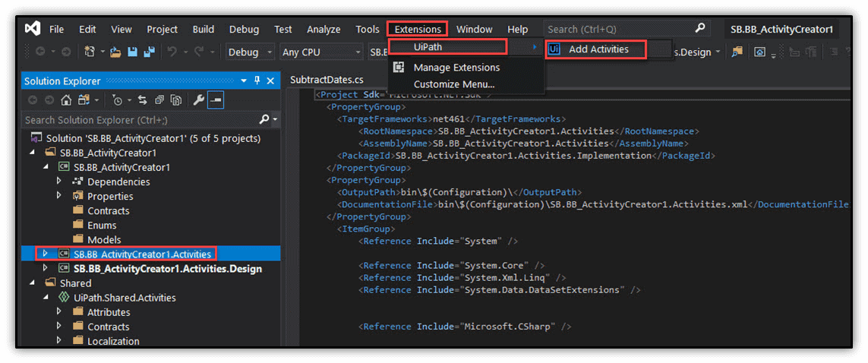Open the Build menu
This screenshot has width=868, height=363.
[204, 30]
